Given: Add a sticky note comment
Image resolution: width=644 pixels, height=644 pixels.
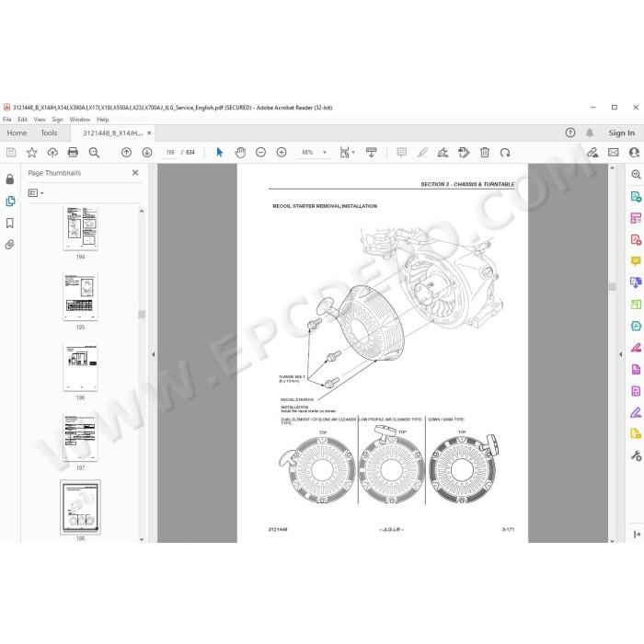Looking at the screenshot, I should click(402, 153).
